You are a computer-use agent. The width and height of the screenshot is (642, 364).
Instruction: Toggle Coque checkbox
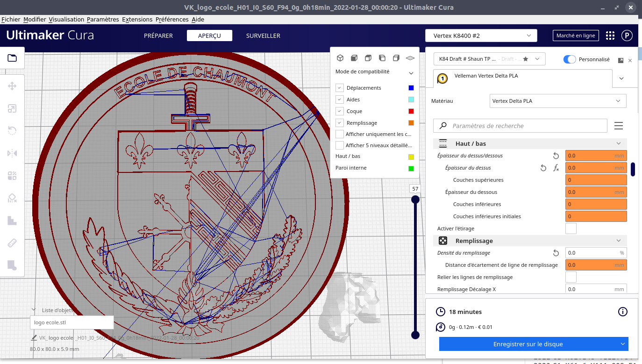click(x=340, y=111)
